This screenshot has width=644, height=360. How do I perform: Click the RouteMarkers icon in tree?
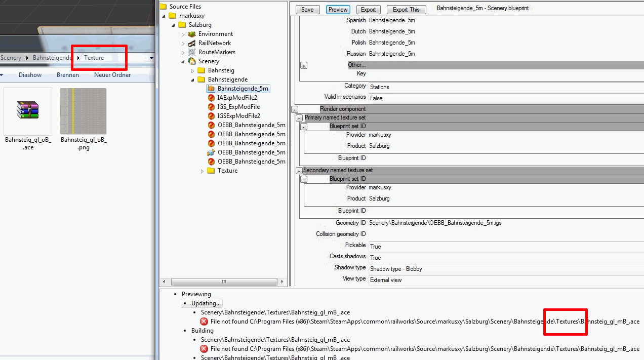[x=192, y=52]
